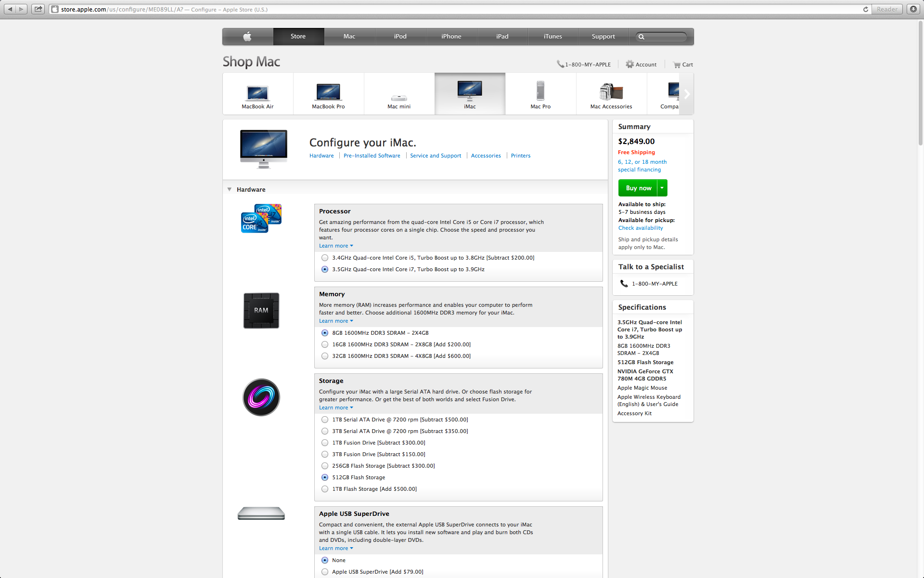Image resolution: width=924 pixels, height=578 pixels.
Task: Expand Learn more under Memory
Action: click(x=336, y=321)
